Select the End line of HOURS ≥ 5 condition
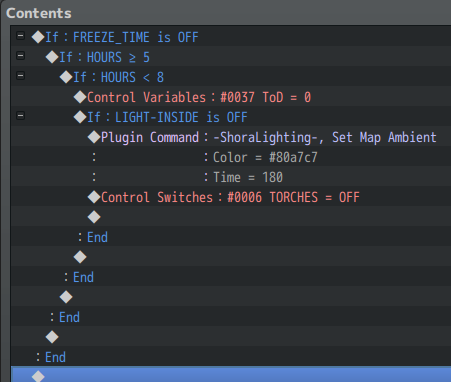This screenshot has height=382, width=451. (231, 316)
